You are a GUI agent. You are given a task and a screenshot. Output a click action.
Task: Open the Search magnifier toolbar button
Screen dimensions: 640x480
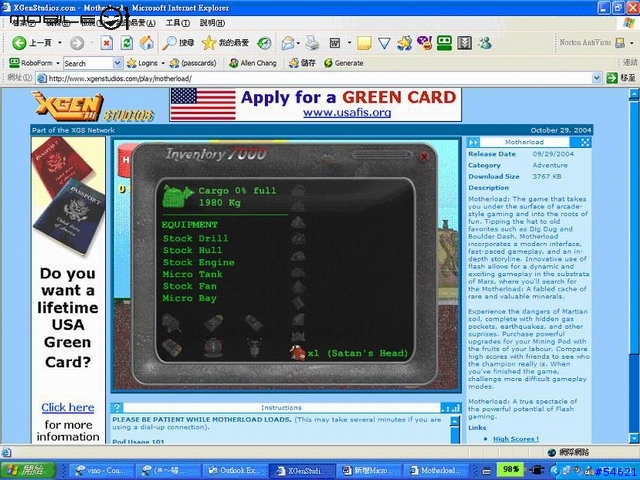pyautogui.click(x=178, y=42)
